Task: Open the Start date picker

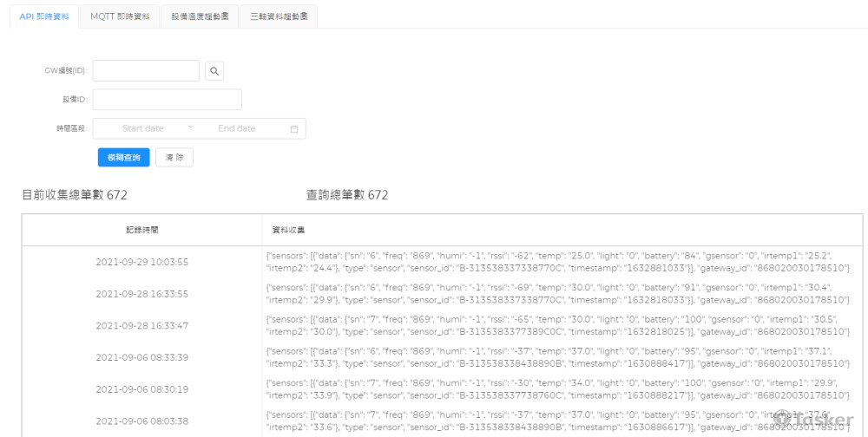Action: tap(143, 128)
